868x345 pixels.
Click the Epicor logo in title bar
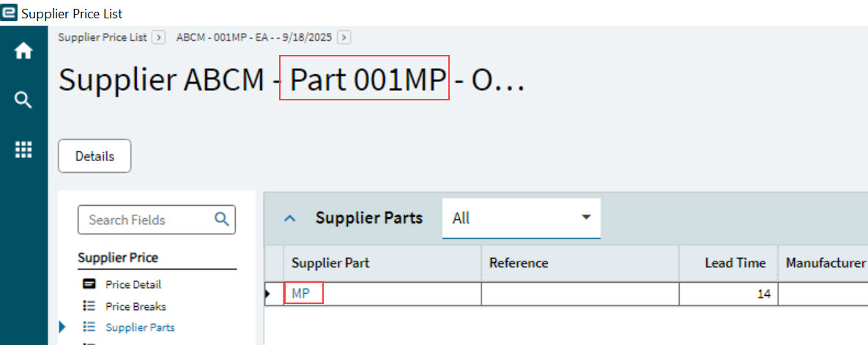pyautogui.click(x=10, y=13)
